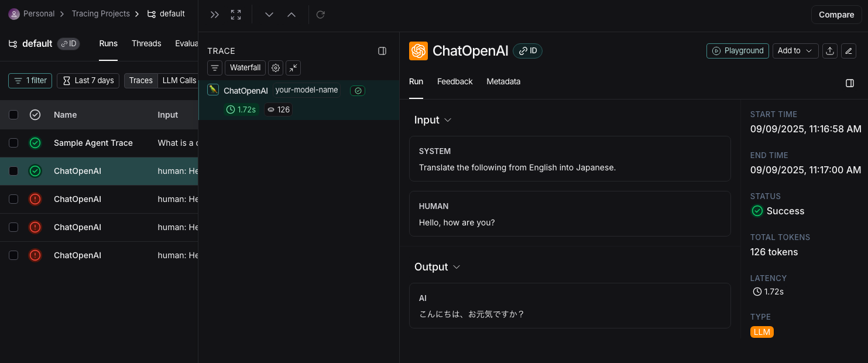
Task: Collapse all trace nodes with the inward-arrows icon
Action: point(293,68)
